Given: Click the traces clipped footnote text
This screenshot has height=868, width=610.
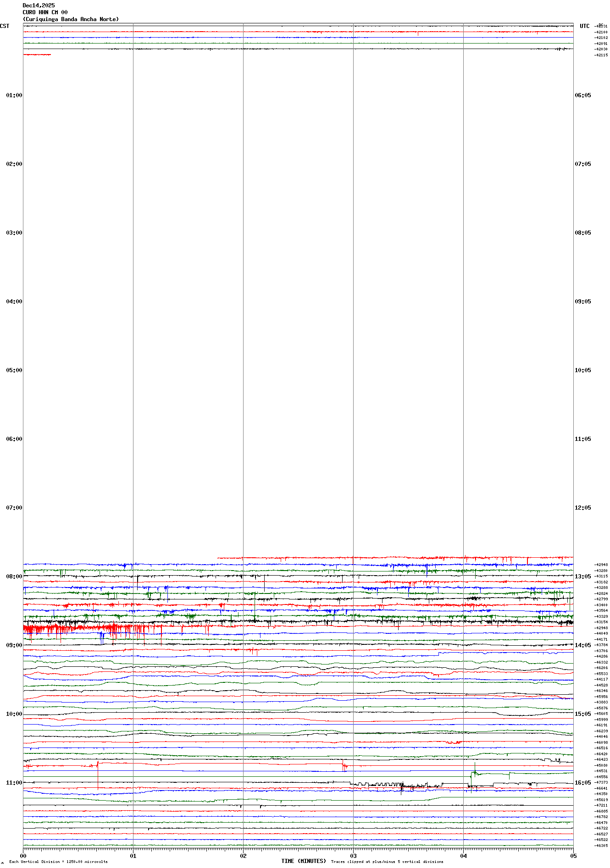Looking at the screenshot, I should pyautogui.click(x=387, y=862).
